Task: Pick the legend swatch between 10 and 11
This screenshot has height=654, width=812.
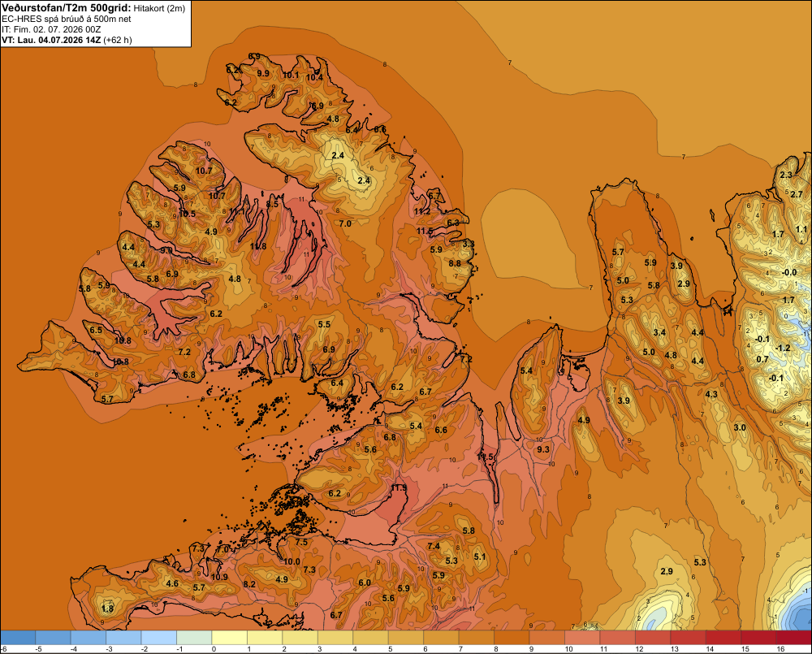Action: tap(582, 637)
